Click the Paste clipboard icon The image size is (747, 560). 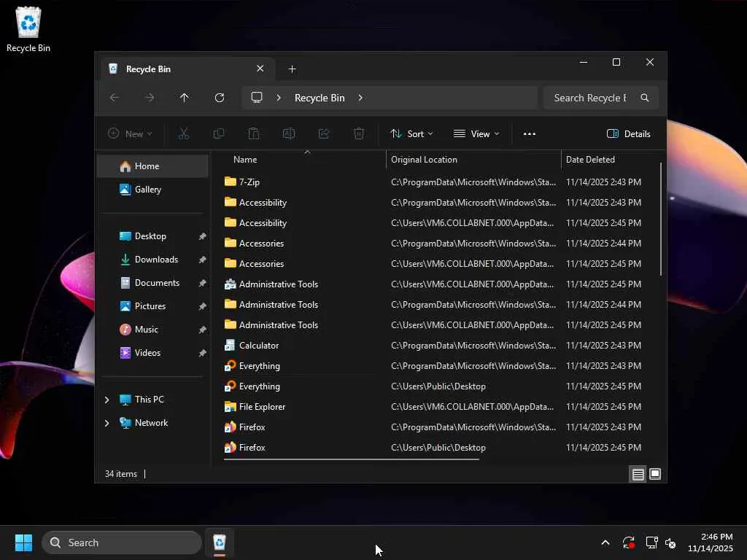point(254,134)
